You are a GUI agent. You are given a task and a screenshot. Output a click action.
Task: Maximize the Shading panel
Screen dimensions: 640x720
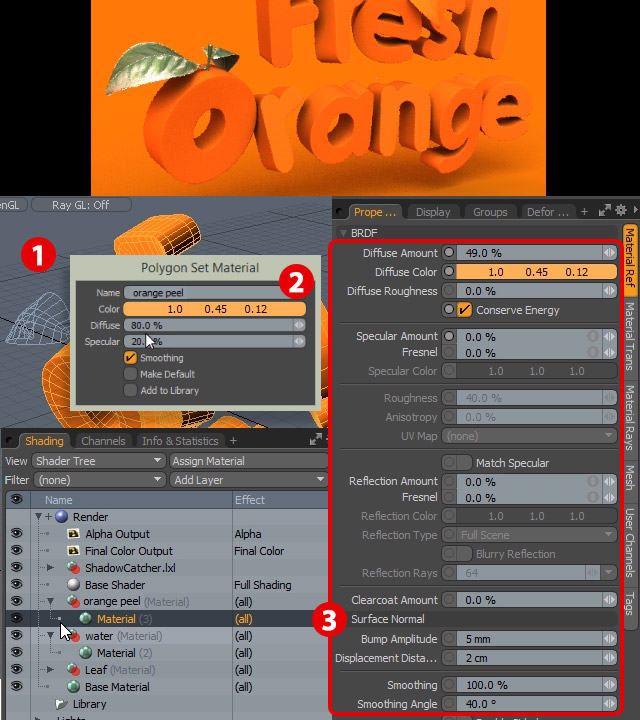(315, 440)
